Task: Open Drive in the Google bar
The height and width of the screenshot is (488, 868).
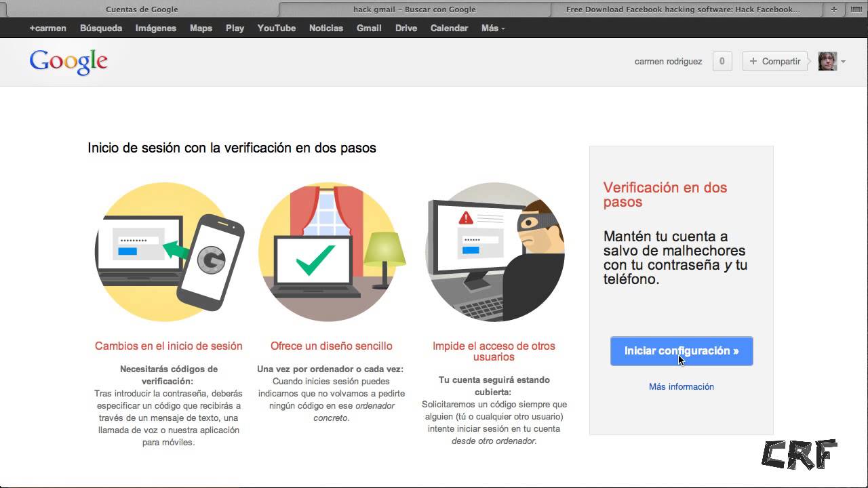Action: pos(406,28)
